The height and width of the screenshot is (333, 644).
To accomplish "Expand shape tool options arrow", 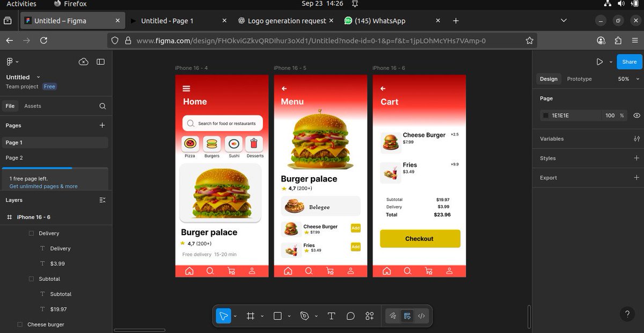I will pos(289,316).
